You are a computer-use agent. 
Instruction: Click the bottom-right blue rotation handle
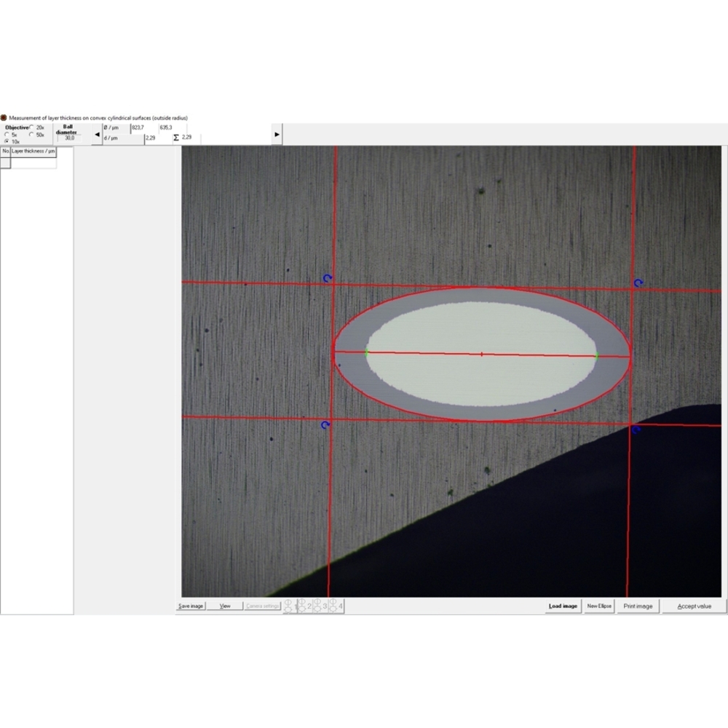[x=636, y=430]
